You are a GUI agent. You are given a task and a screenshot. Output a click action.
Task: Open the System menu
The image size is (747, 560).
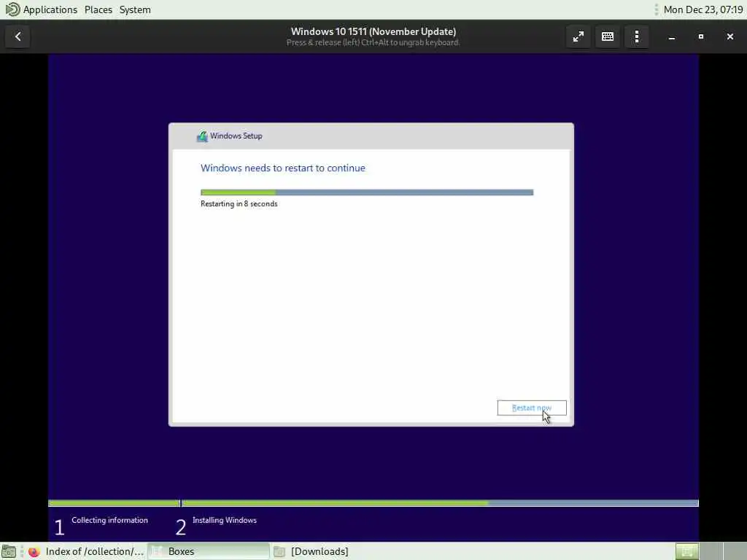135,9
